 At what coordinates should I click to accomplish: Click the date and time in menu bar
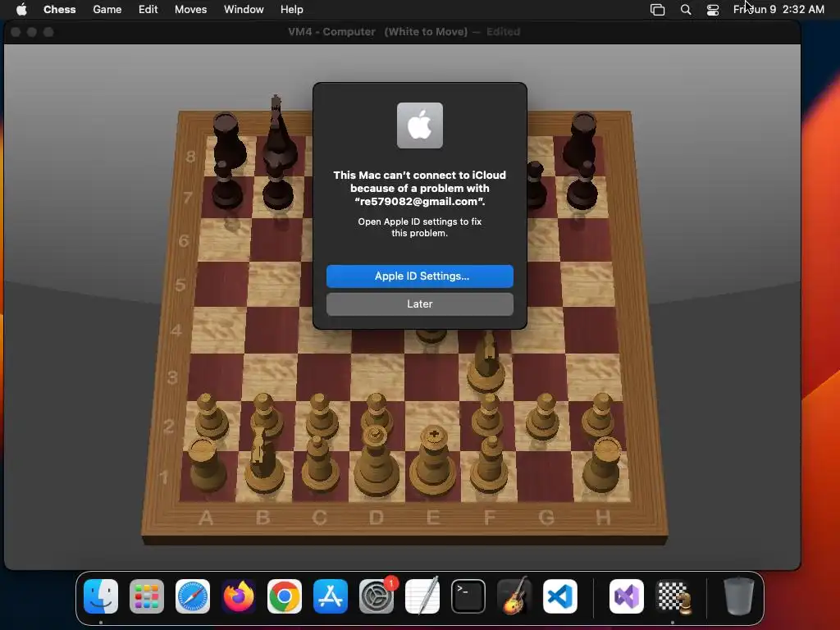point(778,9)
